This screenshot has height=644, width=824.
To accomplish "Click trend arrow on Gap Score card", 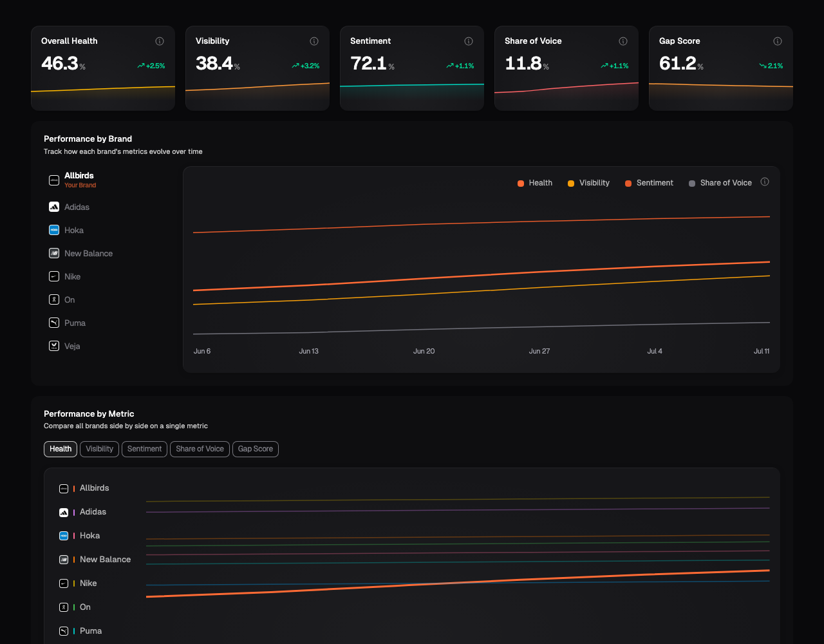I will 763,66.
